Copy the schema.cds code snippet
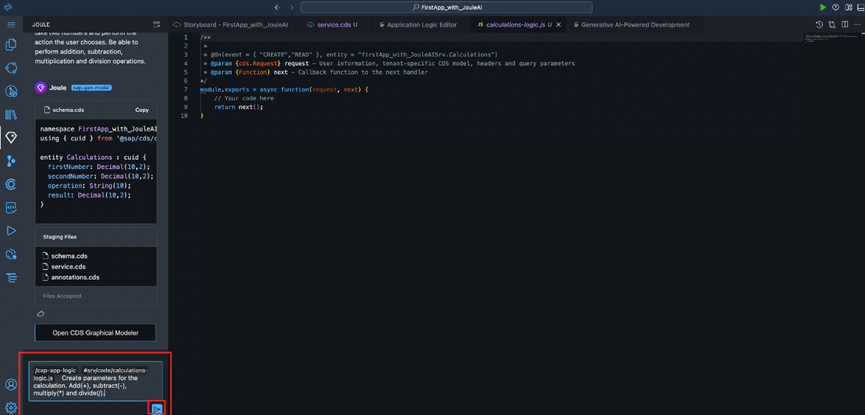The width and height of the screenshot is (865, 415). point(142,109)
